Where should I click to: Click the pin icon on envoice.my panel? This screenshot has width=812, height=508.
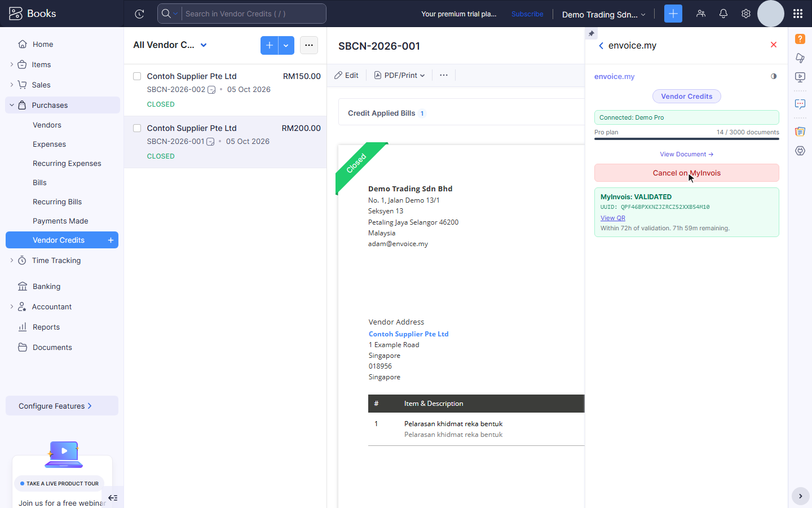tap(591, 33)
